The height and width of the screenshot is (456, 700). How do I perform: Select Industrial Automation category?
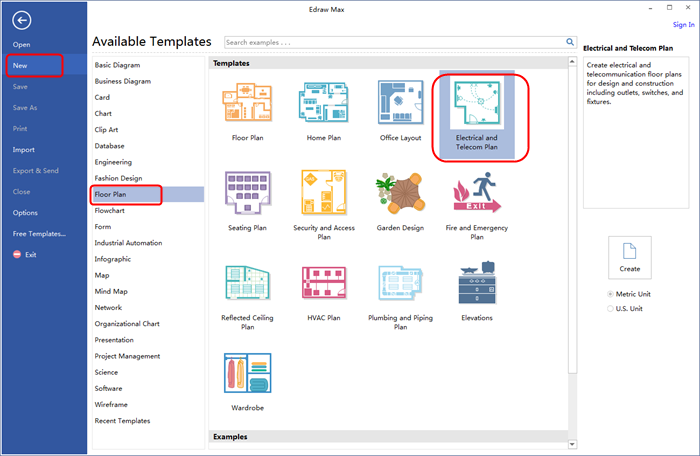pyautogui.click(x=128, y=243)
